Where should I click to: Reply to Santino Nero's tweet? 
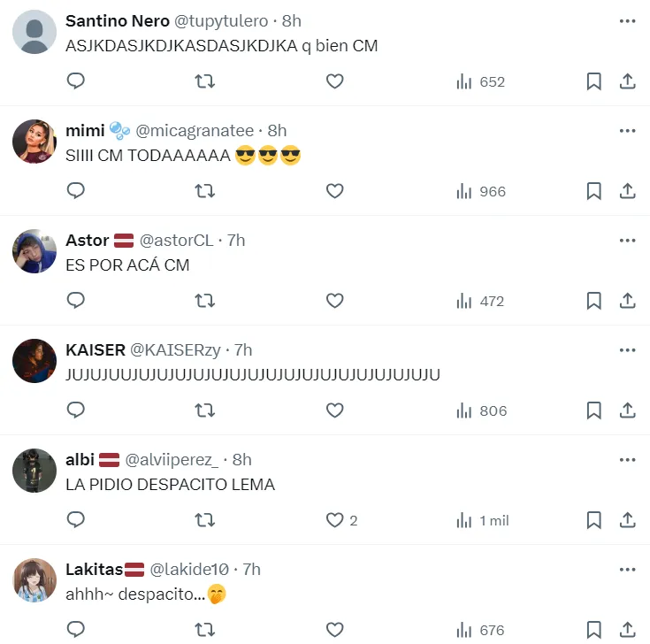click(x=76, y=81)
